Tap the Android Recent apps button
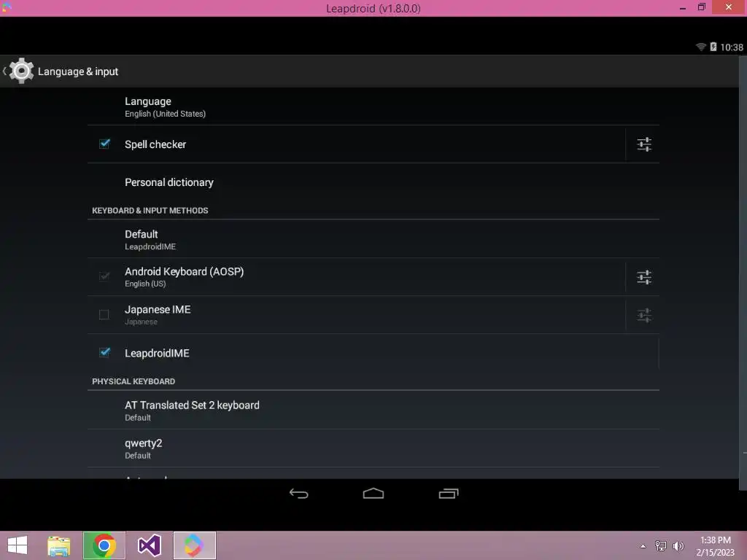The width and height of the screenshot is (747, 560). tap(449, 494)
